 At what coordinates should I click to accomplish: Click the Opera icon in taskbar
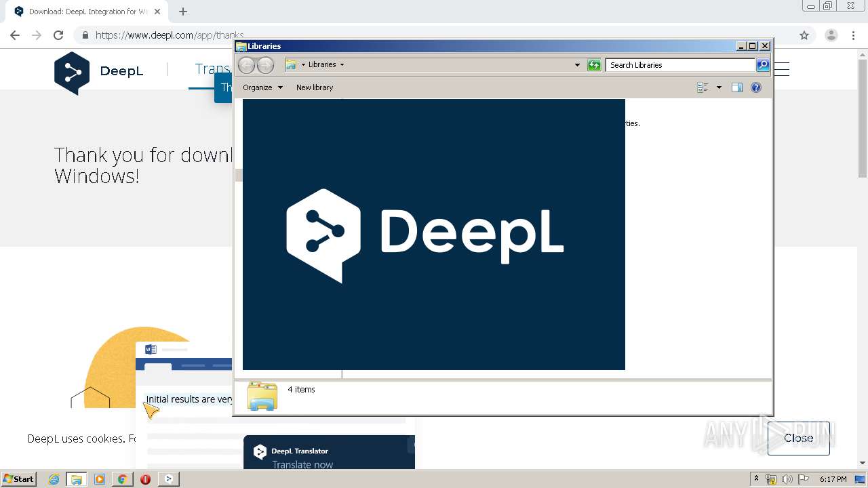145,479
